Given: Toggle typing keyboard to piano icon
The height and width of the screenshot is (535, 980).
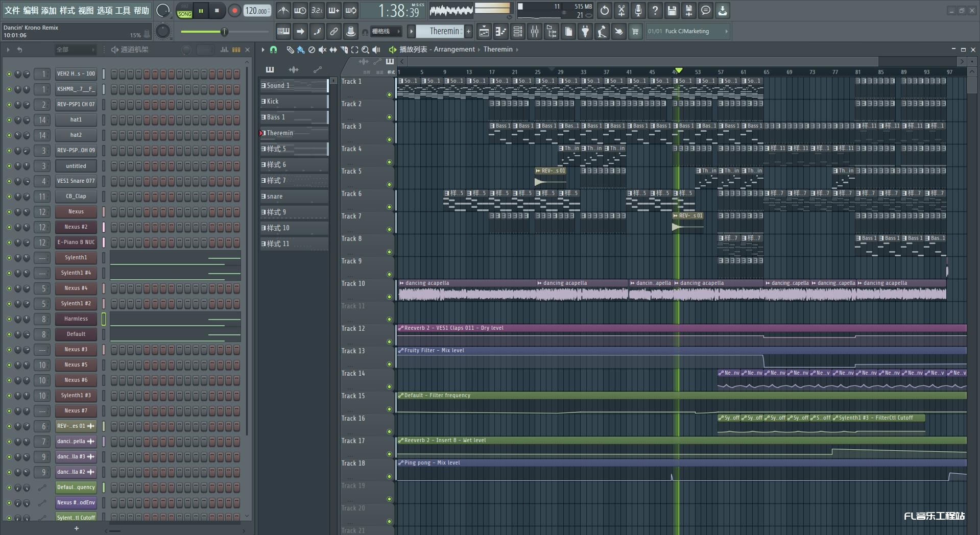Looking at the screenshot, I should pos(283,32).
